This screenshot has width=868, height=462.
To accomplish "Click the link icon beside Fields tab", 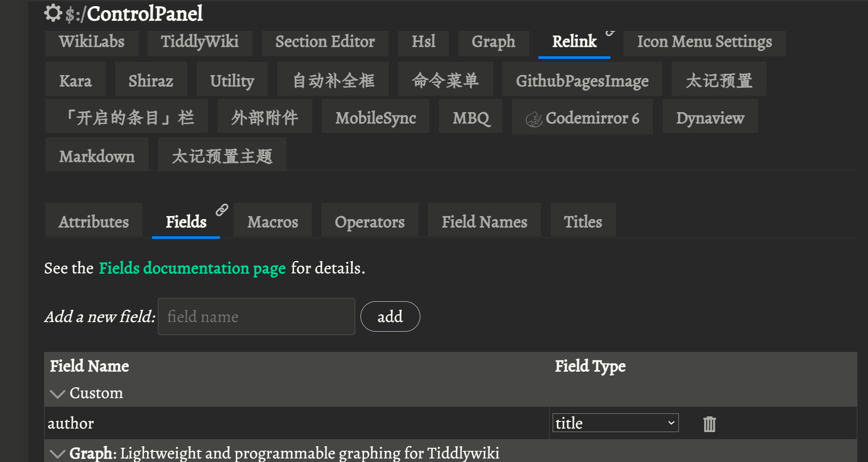I will (x=222, y=210).
